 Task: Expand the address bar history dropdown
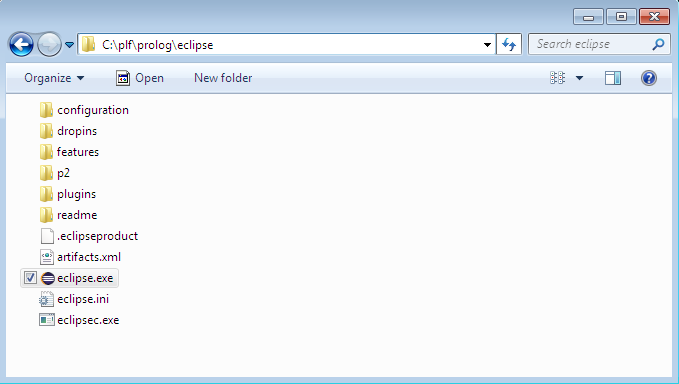click(487, 45)
